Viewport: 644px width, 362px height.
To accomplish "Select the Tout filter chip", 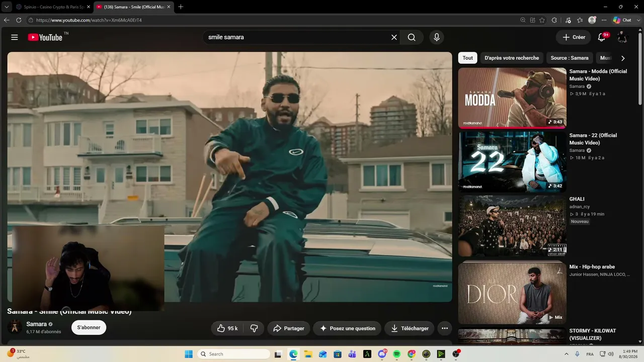I will [468, 58].
